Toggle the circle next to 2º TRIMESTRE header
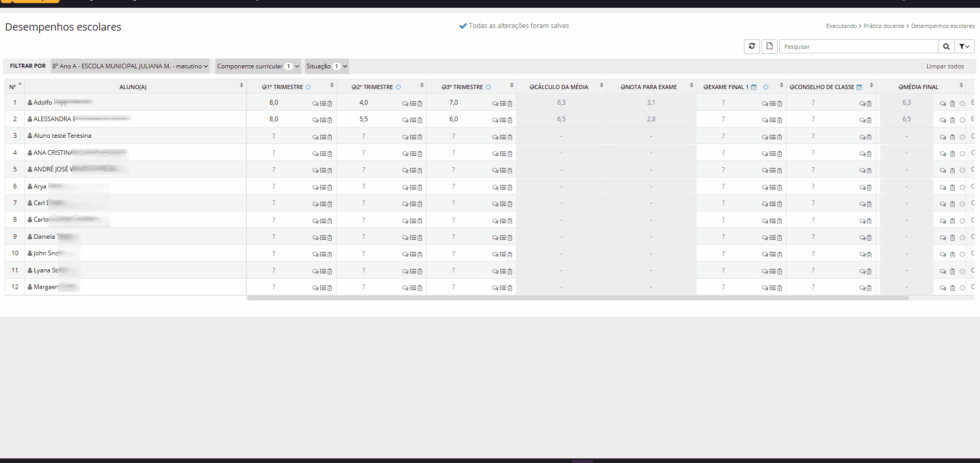980x463 pixels. click(x=398, y=87)
